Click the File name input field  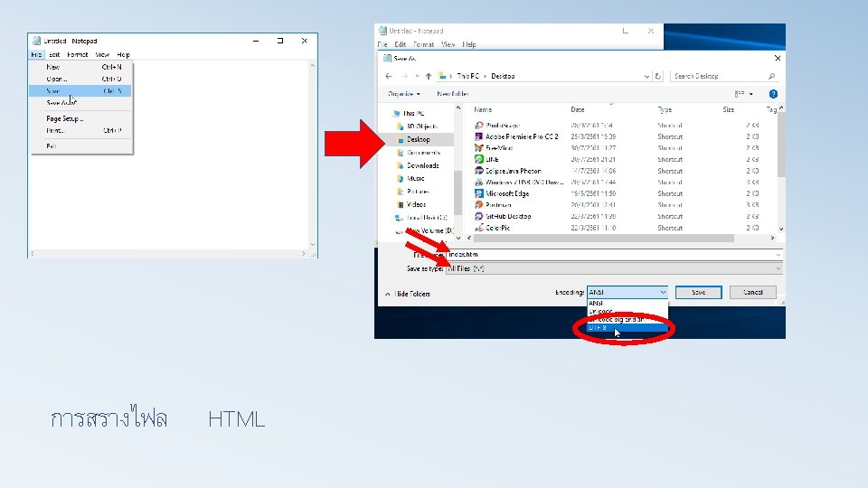pos(614,255)
